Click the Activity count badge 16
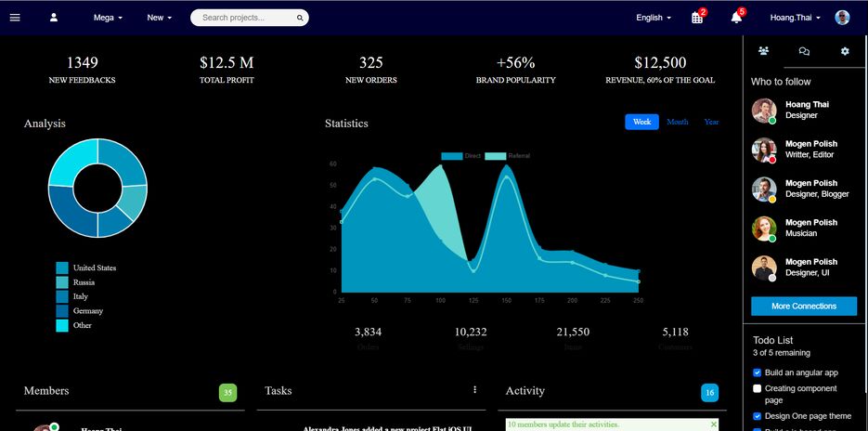Image resolution: width=868 pixels, height=431 pixels. tap(709, 393)
